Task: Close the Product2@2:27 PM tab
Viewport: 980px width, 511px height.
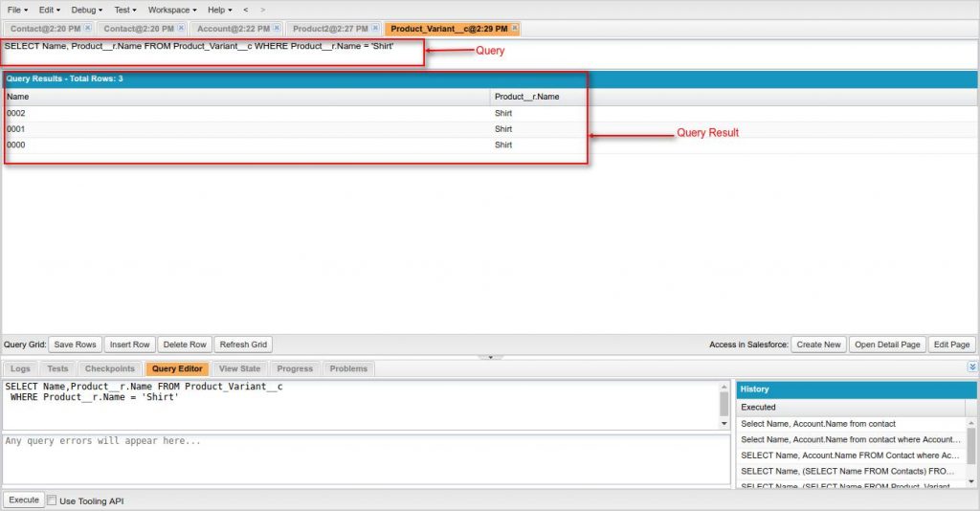Action: [375, 28]
